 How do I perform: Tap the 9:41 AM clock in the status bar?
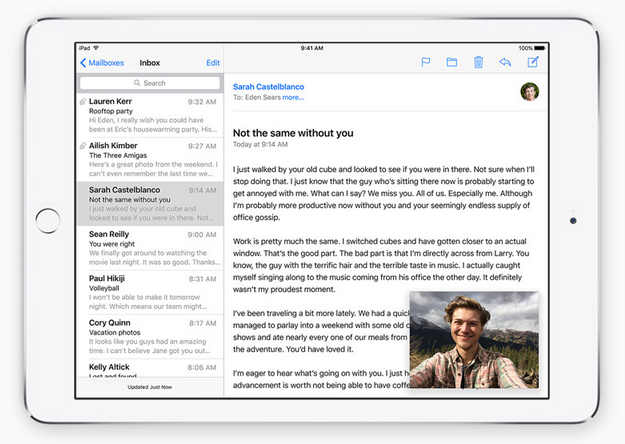[x=312, y=48]
